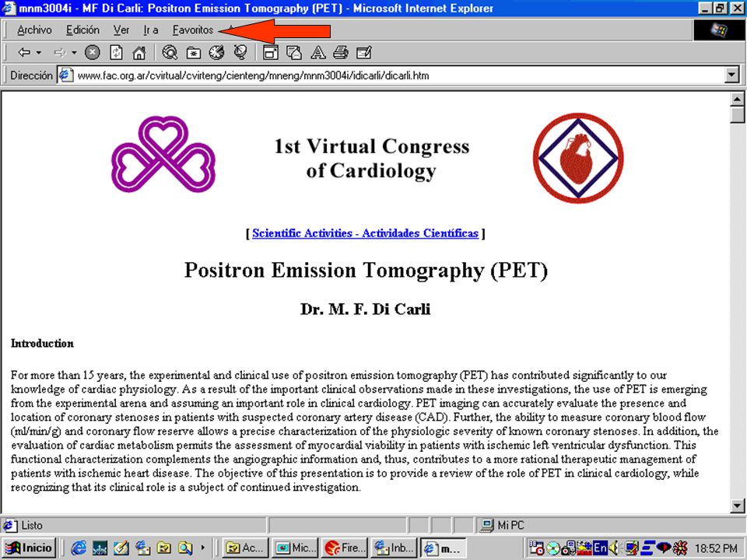Screen dimensions: 747x560
Task: Click the En language indicator in tray
Action: click(600, 548)
